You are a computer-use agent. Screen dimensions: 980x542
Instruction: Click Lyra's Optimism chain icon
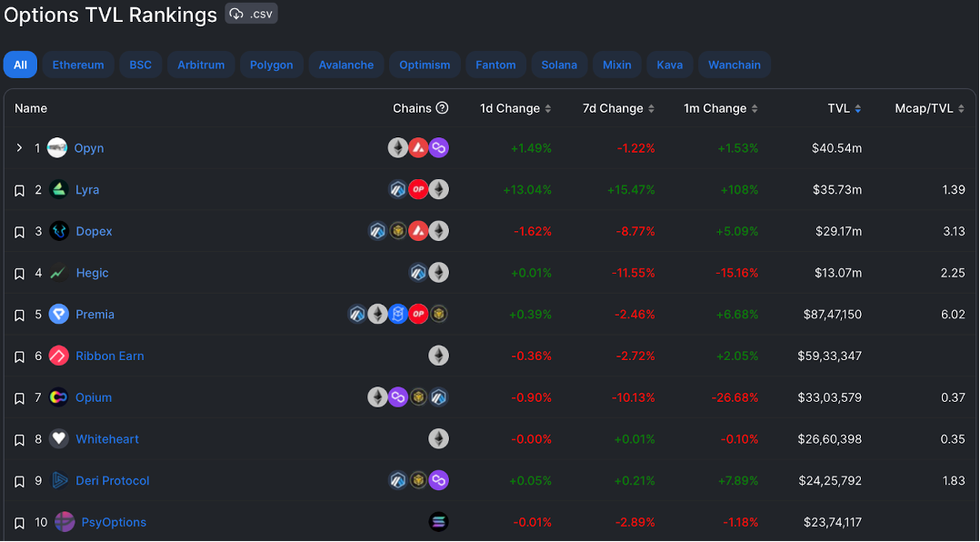tap(418, 189)
